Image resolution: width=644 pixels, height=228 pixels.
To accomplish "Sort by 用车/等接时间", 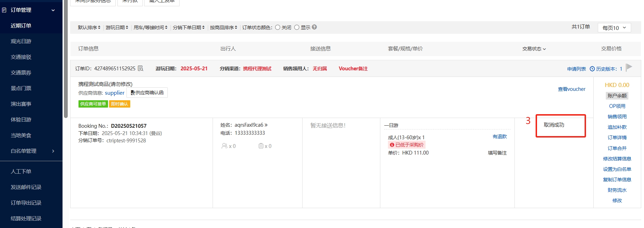I will click(151, 27).
